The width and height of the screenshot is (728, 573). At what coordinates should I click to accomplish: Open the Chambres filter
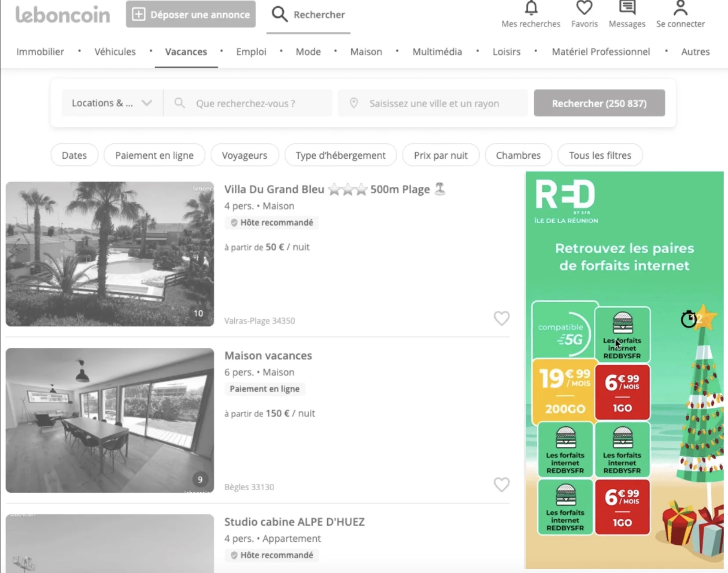[518, 155]
